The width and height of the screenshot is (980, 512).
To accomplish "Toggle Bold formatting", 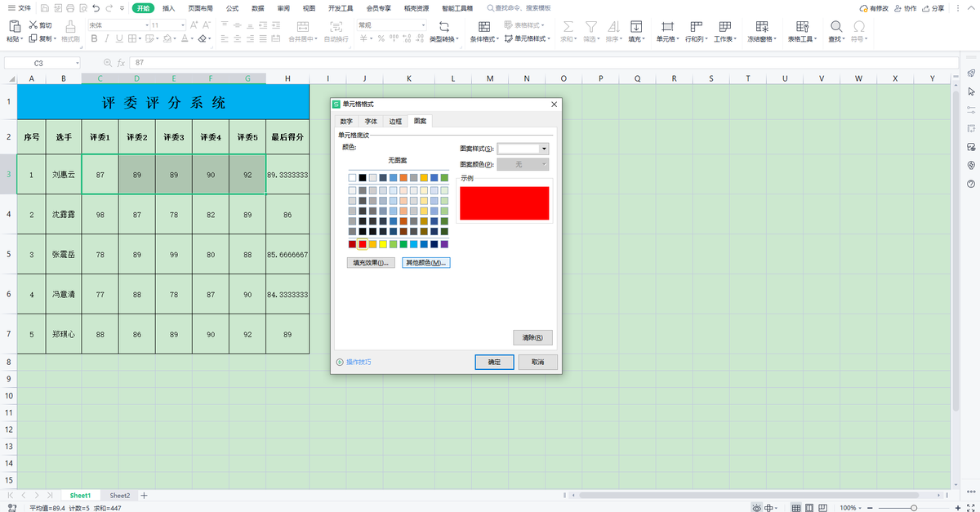I will (94, 38).
